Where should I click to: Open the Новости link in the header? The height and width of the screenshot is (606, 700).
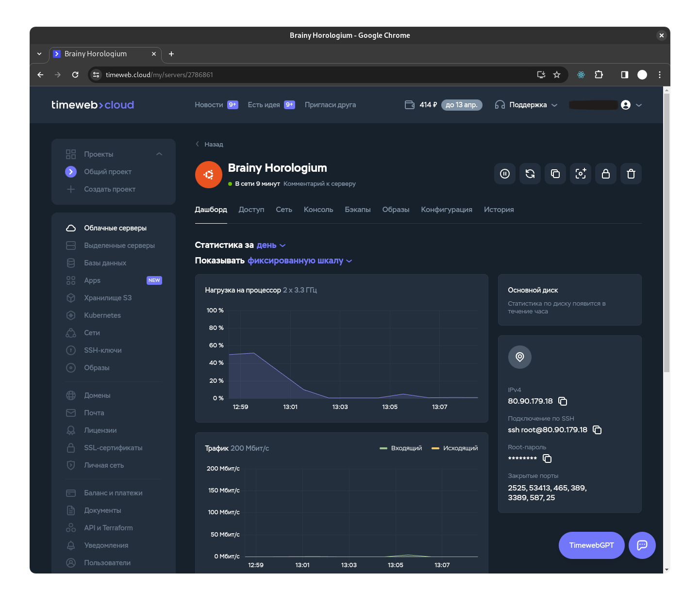coord(209,105)
